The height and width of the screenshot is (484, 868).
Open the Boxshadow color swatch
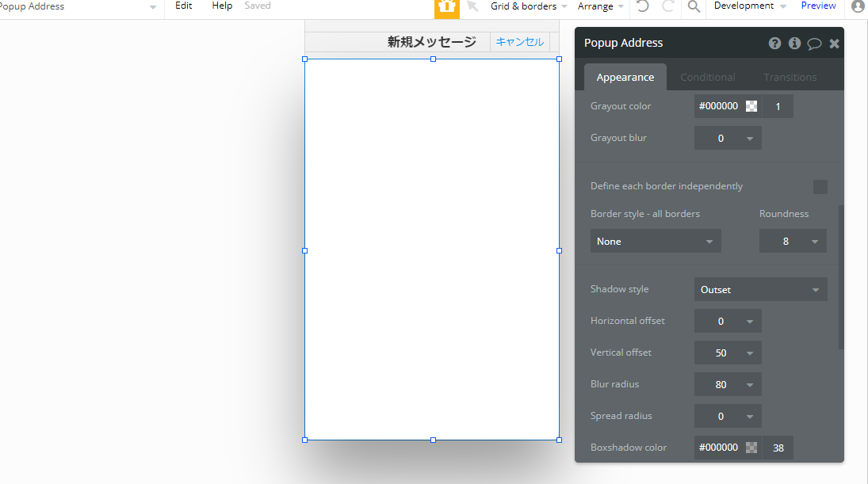click(751, 448)
